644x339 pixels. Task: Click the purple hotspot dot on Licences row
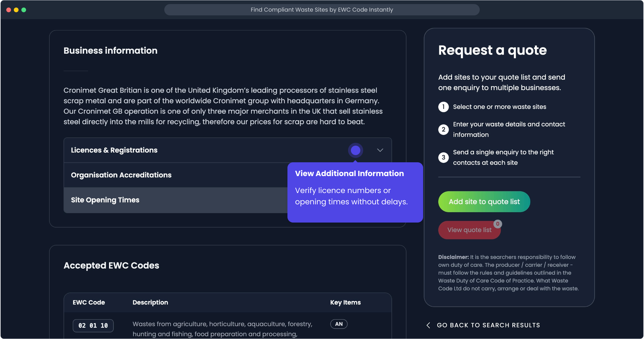(355, 150)
